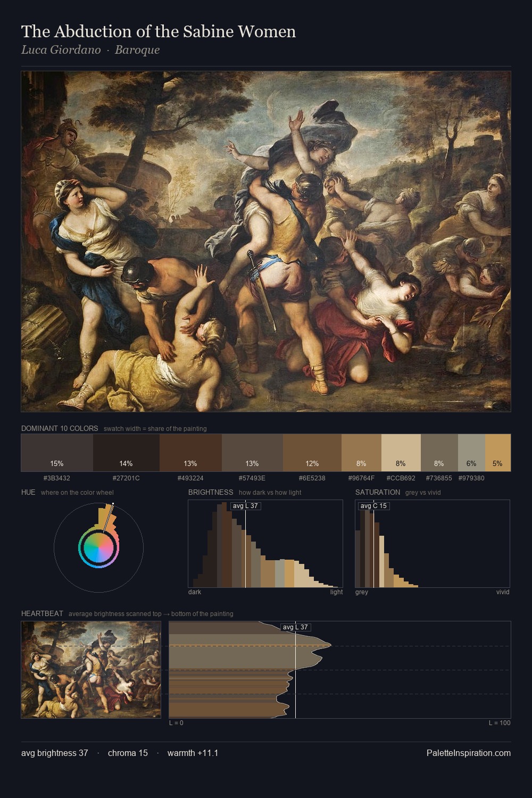Image resolution: width=532 pixels, height=798 pixels.
Task: Click the HUE section heading
Action: [28, 492]
